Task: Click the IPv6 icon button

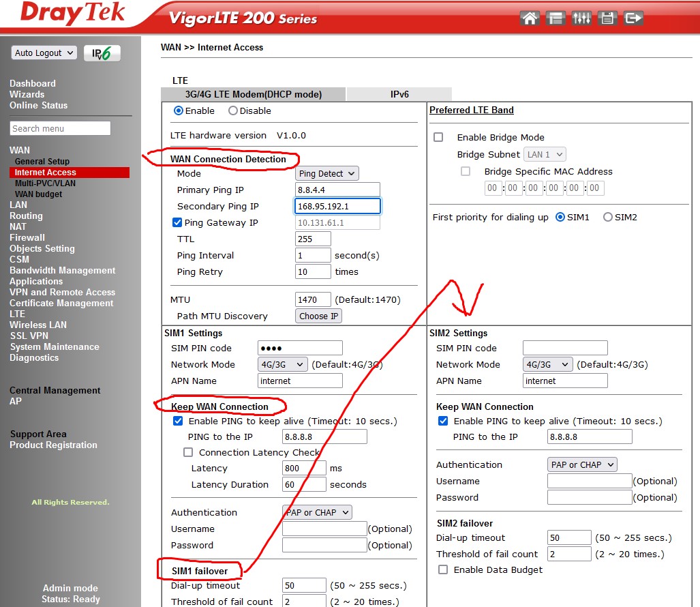Action: (x=102, y=53)
